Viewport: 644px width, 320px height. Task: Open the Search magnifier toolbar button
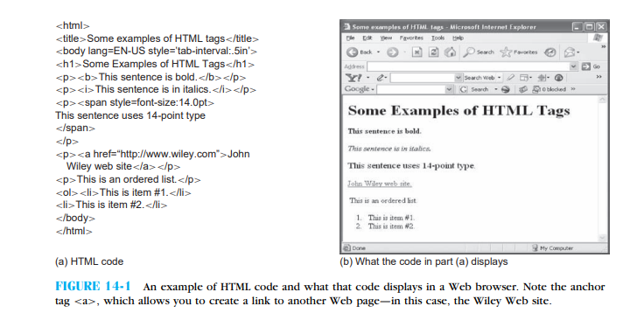479,52
